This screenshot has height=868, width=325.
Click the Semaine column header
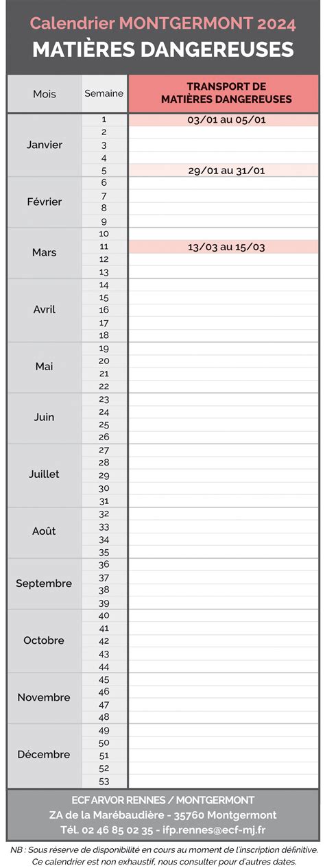pyautogui.click(x=104, y=93)
